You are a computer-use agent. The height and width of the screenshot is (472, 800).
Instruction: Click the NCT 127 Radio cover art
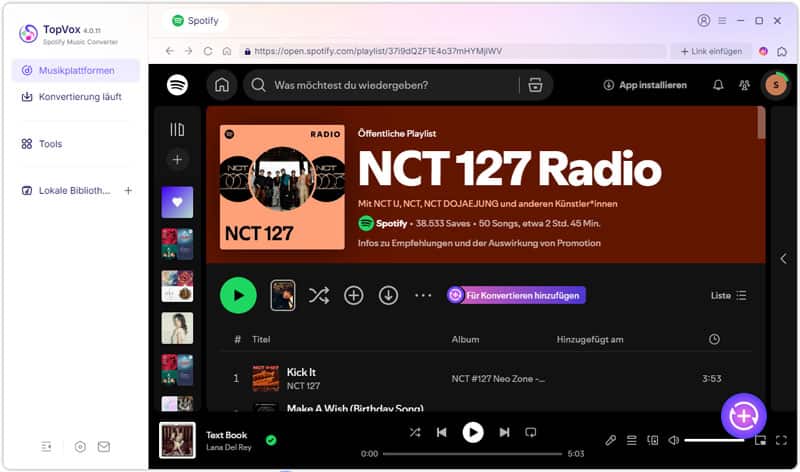pyautogui.click(x=282, y=187)
